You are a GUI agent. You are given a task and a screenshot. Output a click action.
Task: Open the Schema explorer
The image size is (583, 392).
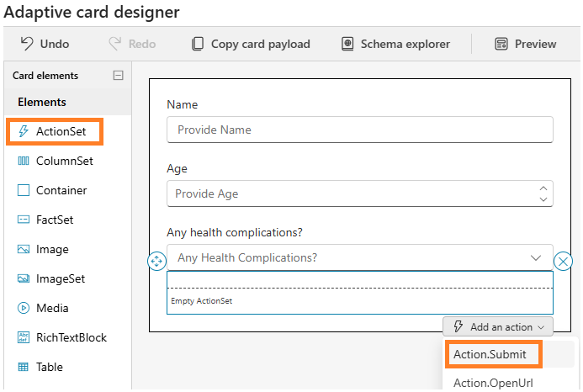tap(395, 44)
